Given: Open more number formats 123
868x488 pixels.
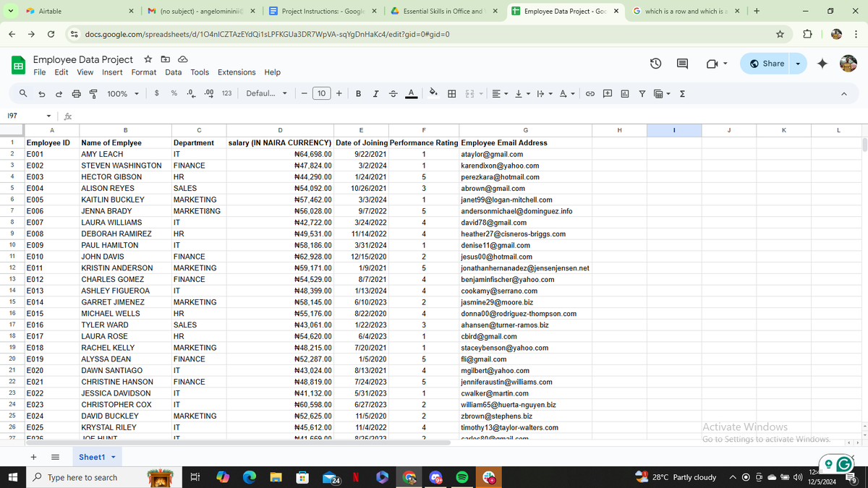Looking at the screenshot, I should coord(226,93).
